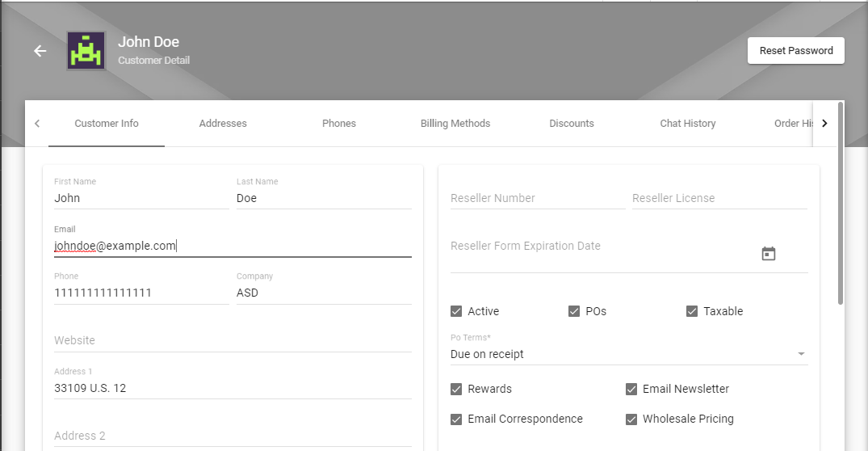Image resolution: width=868 pixels, height=451 pixels.
Task: Toggle the Rewards checkbox
Action: click(456, 389)
